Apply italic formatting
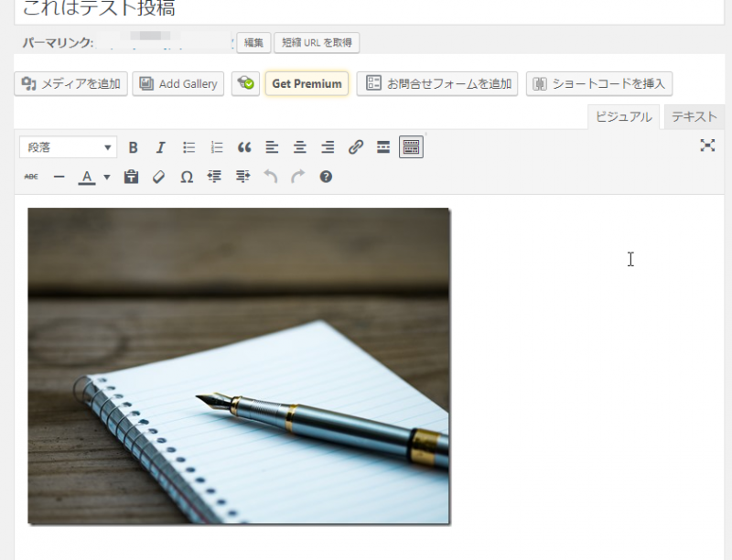The image size is (732, 560). pos(161,147)
